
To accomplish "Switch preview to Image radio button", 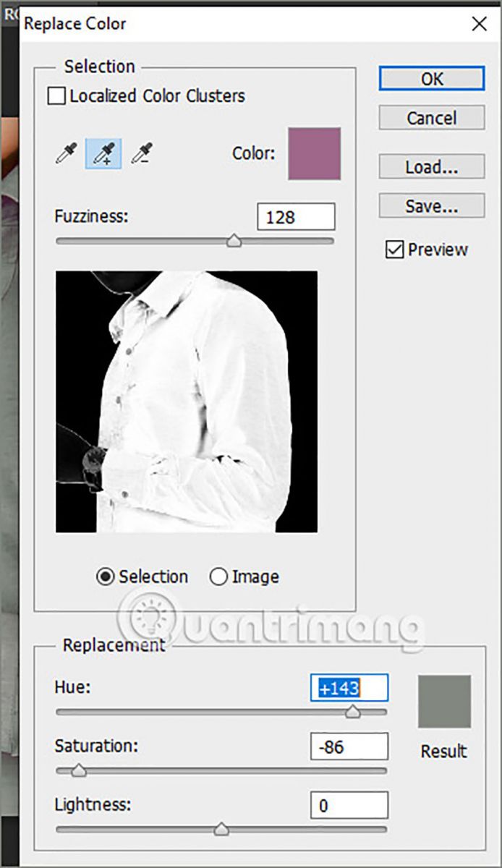I will pos(218,576).
